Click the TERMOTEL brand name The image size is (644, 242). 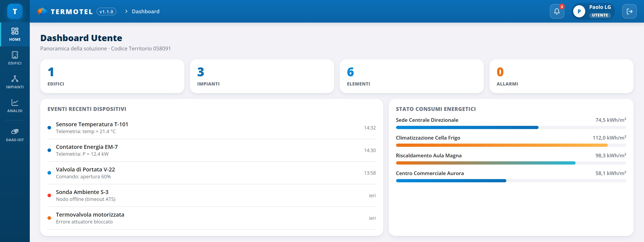click(x=72, y=11)
